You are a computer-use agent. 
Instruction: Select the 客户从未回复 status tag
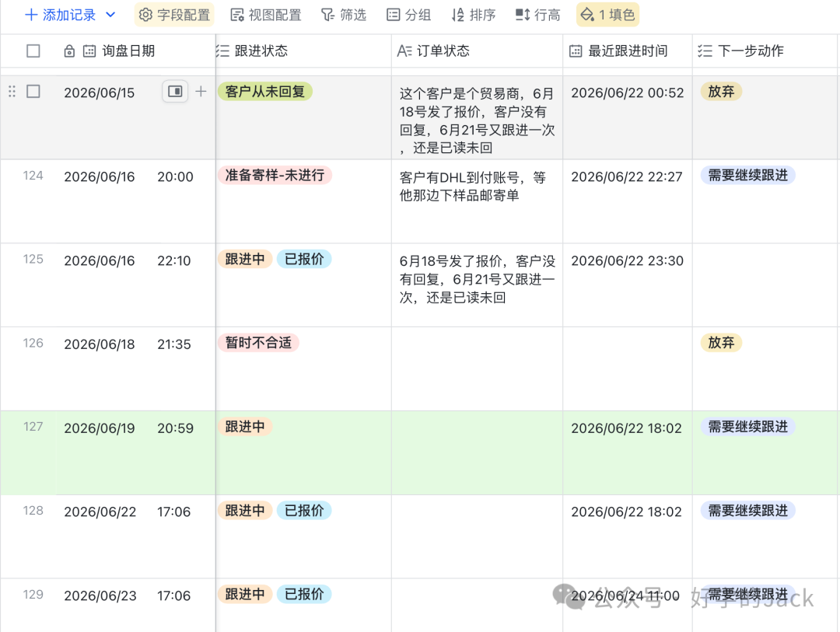264,92
